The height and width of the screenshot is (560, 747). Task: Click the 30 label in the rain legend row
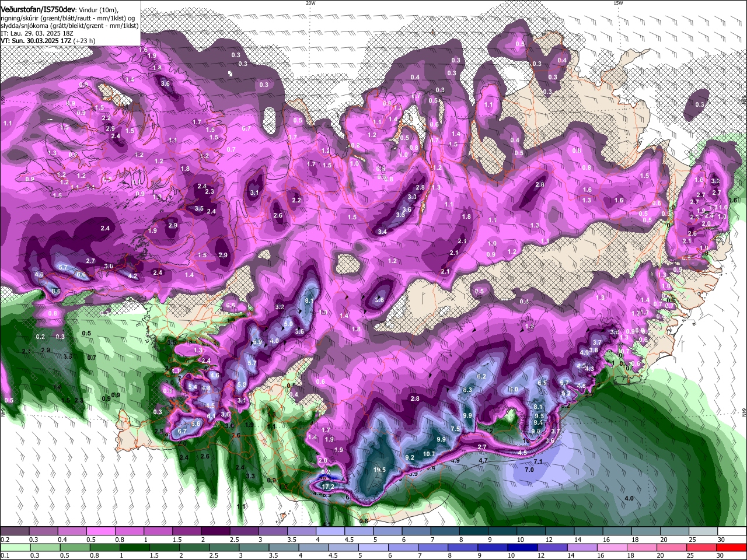(721, 555)
